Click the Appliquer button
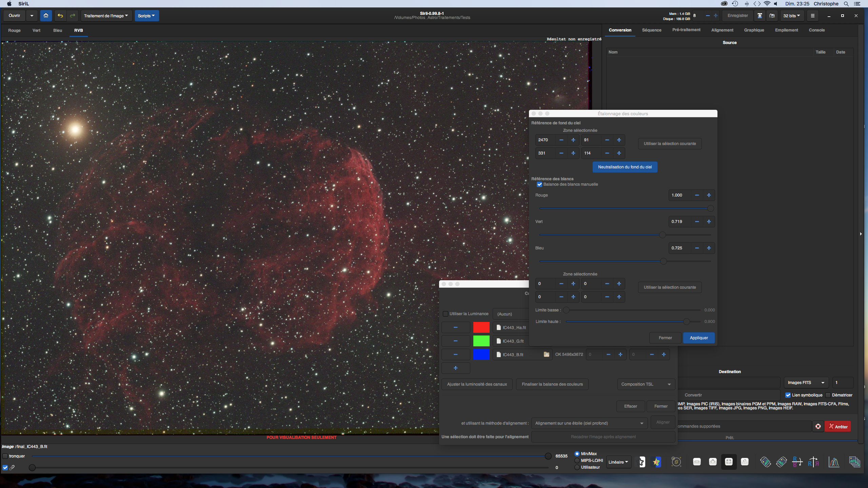The width and height of the screenshot is (868, 488). (x=698, y=338)
